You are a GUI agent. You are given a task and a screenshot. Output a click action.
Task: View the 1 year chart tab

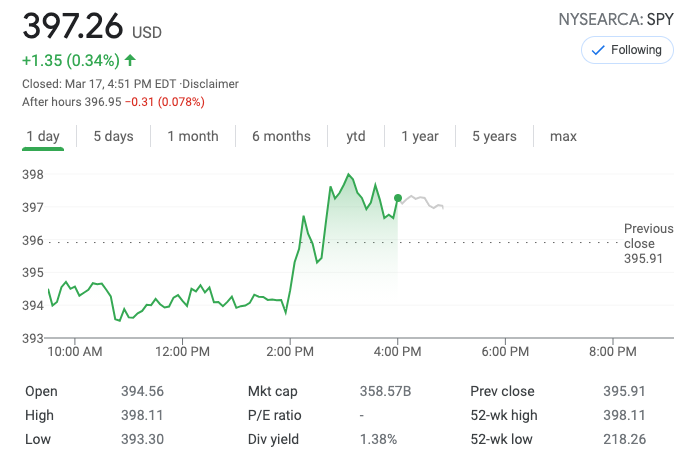point(420,136)
